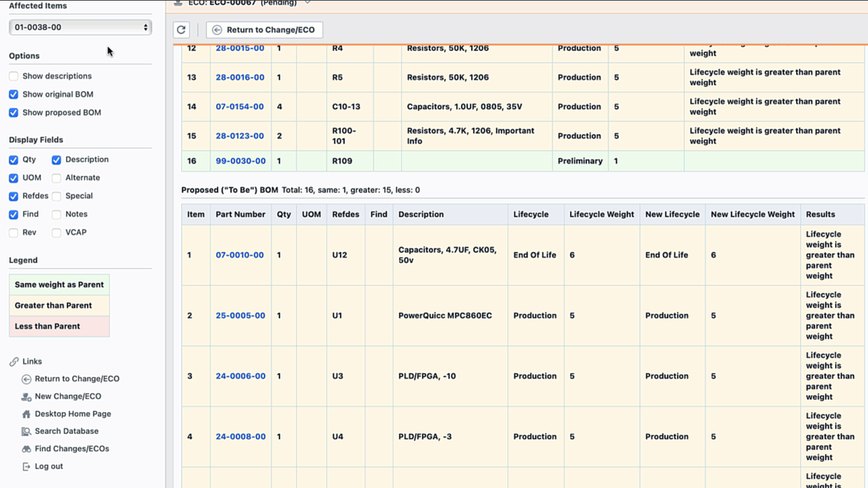Click the Part Number column header

coord(240,214)
